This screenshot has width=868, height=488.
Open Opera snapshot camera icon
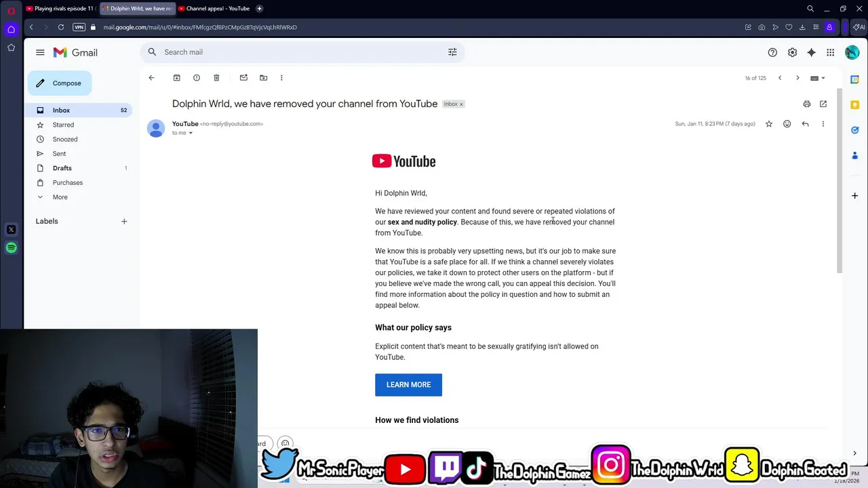pyautogui.click(x=762, y=27)
